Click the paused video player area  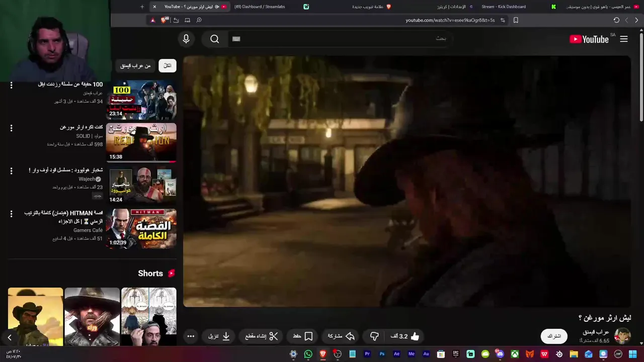407,181
